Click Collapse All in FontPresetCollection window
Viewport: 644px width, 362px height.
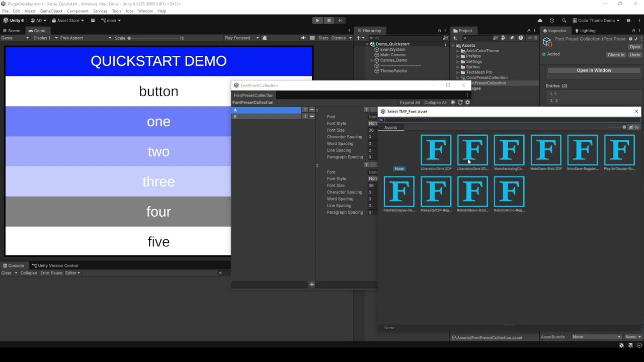coord(435,103)
